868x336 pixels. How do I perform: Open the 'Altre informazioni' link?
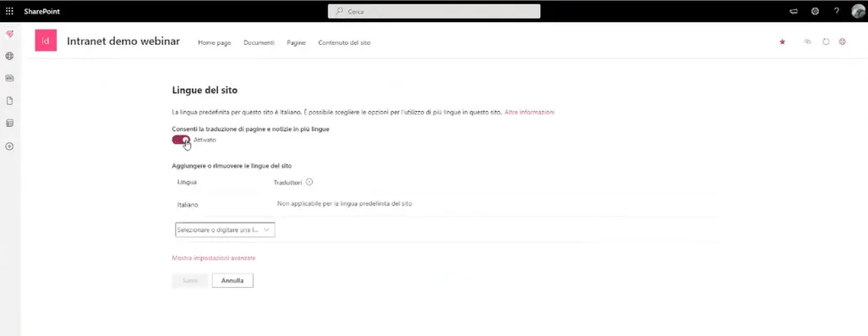point(529,112)
